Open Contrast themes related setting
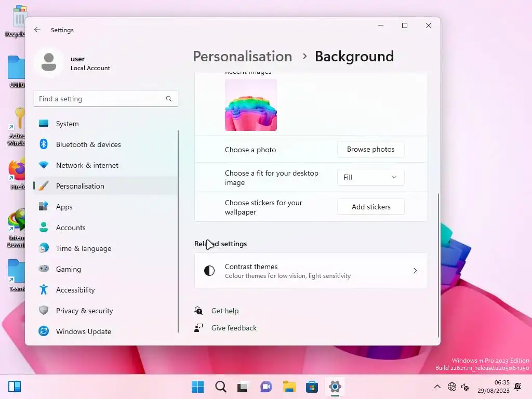The width and height of the screenshot is (532, 399). tap(311, 271)
